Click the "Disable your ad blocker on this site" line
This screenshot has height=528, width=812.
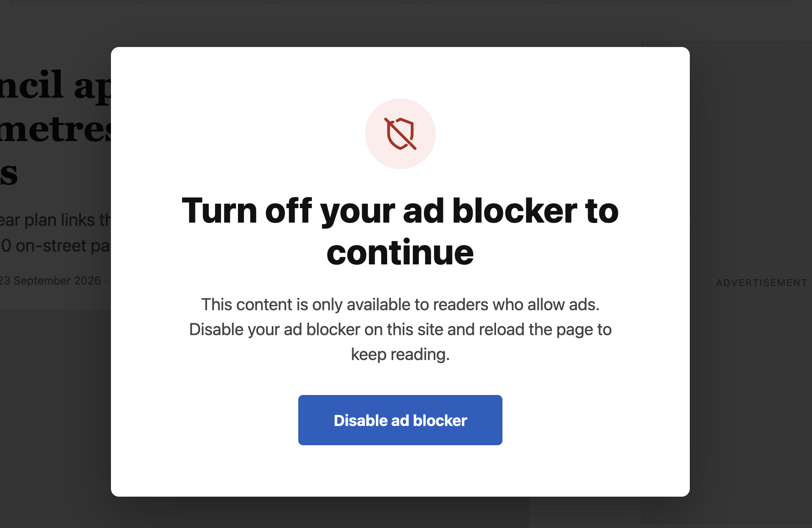[400, 329]
